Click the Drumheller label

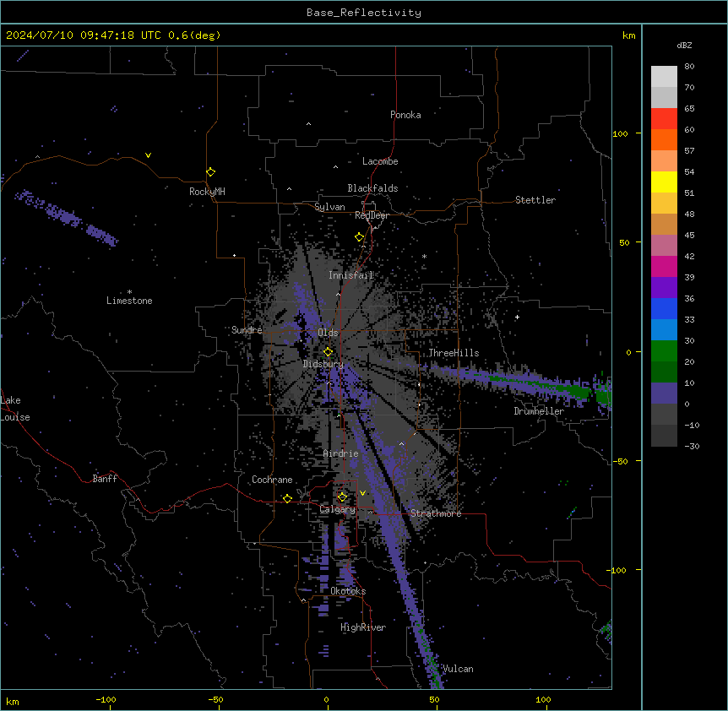539,411
